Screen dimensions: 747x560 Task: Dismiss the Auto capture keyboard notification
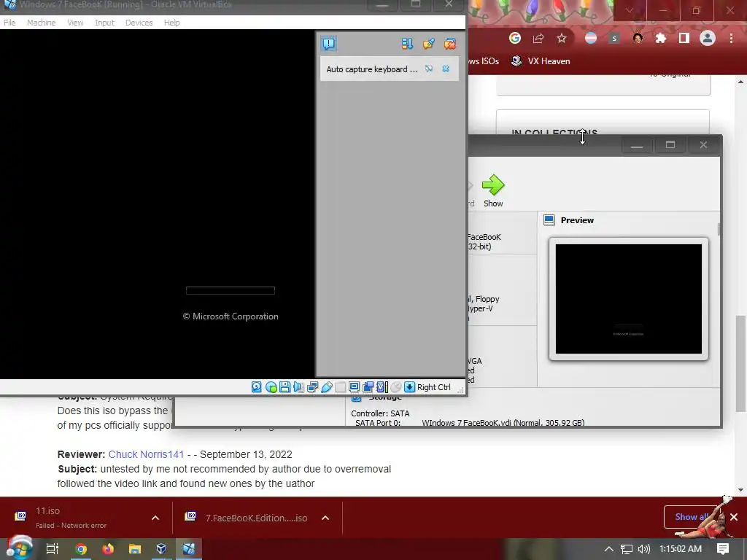tap(446, 69)
